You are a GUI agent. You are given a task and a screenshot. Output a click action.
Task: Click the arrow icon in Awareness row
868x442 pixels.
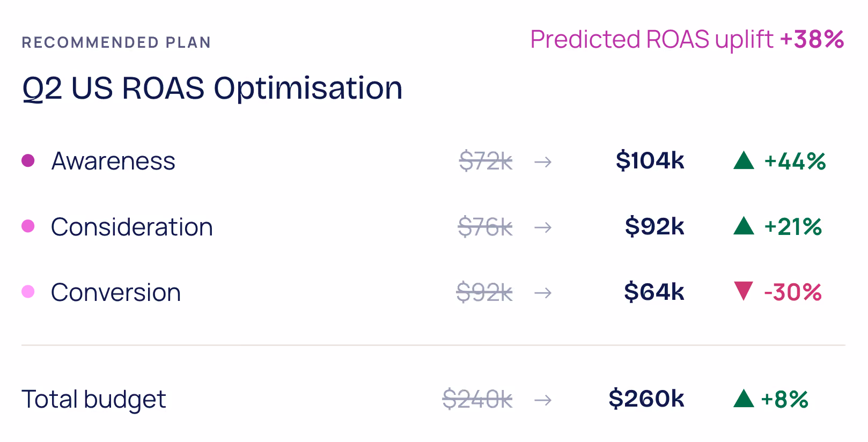click(x=543, y=161)
